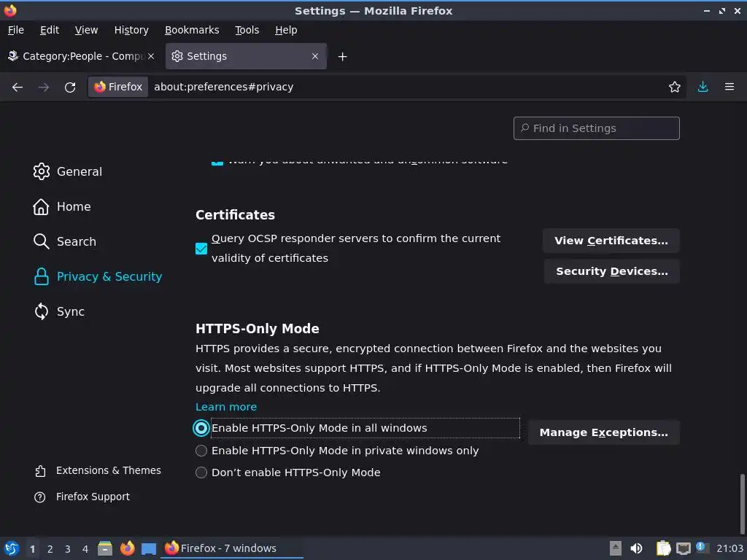Open the clipboard manager tray icon

(x=663, y=548)
